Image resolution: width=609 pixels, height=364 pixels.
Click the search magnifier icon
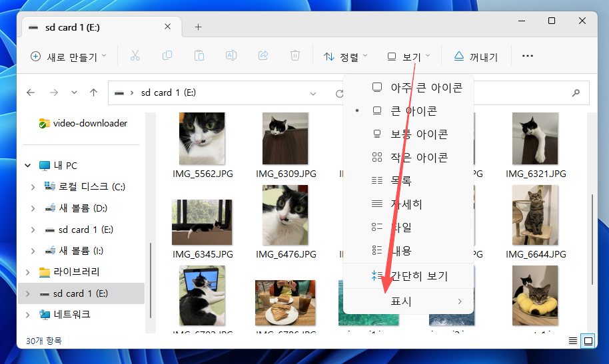pyautogui.click(x=576, y=92)
